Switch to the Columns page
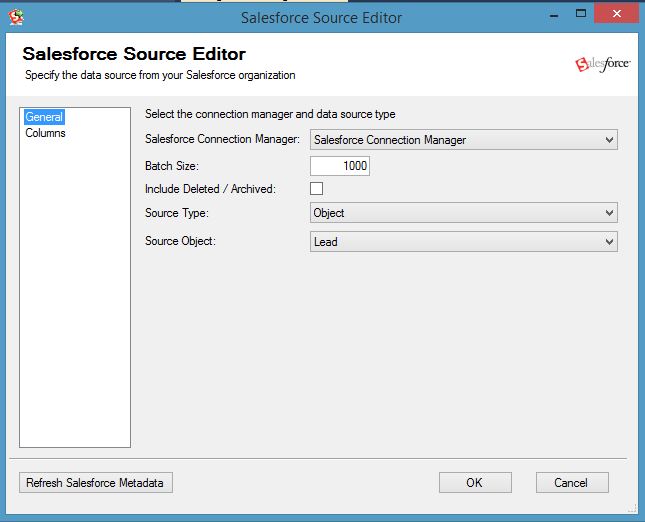645x522 pixels. click(45, 133)
